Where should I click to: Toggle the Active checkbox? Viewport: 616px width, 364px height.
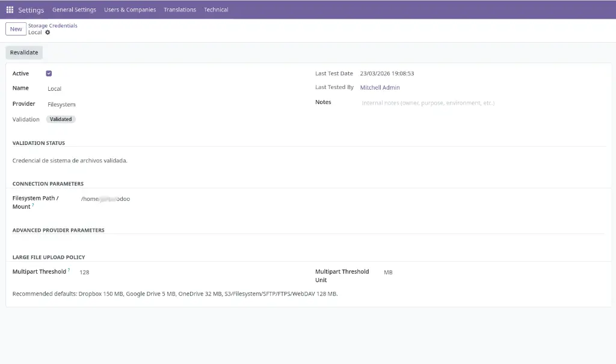[49, 73]
